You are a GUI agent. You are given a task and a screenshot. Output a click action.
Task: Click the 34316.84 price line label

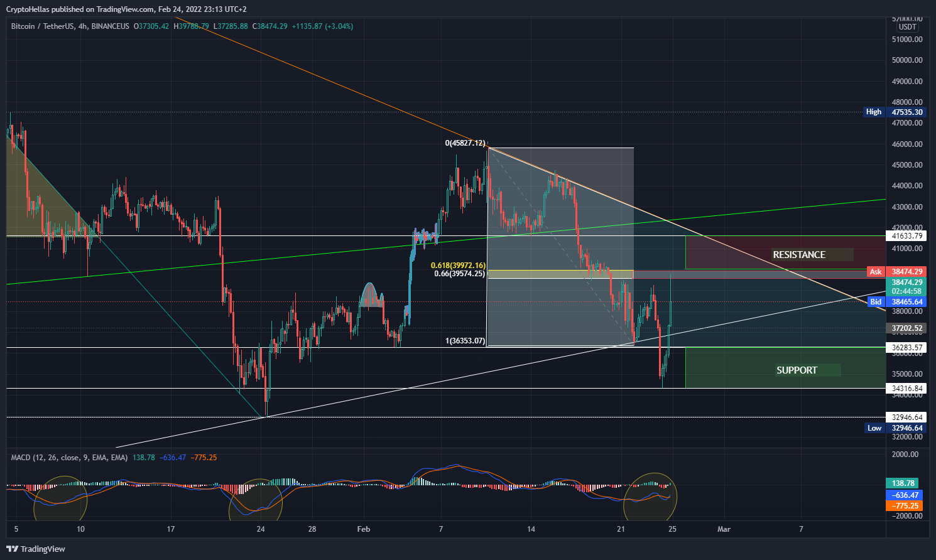[907, 389]
